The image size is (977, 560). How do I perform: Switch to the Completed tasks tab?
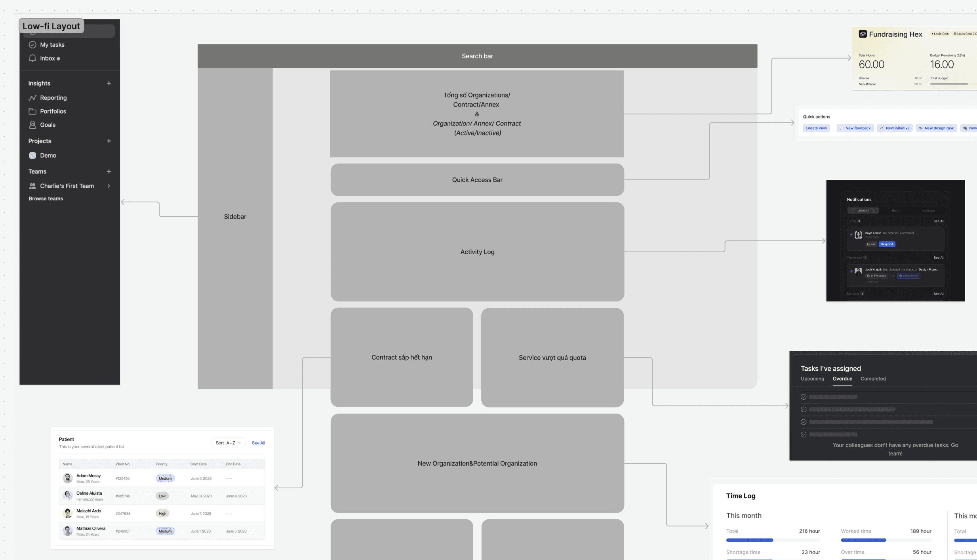click(873, 379)
